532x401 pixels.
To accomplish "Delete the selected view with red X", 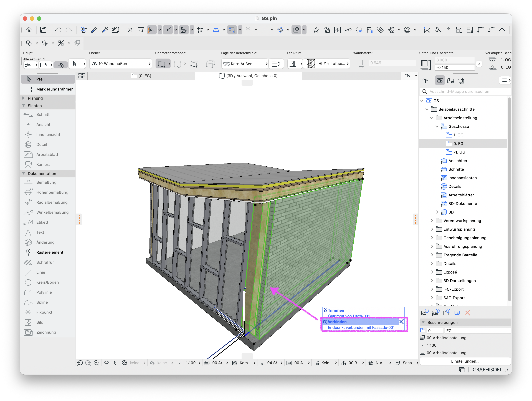I will (x=468, y=313).
